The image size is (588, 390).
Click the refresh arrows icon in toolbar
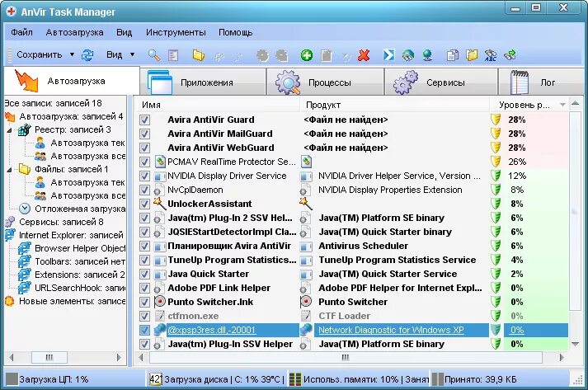click(x=87, y=55)
